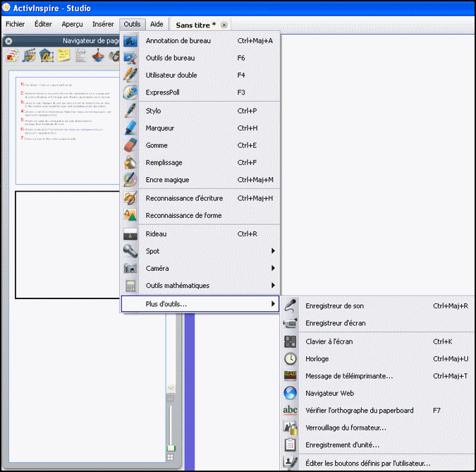Expand the Outils mathématiques submenu arrow
The width and height of the screenshot is (476, 472).
coord(273,286)
